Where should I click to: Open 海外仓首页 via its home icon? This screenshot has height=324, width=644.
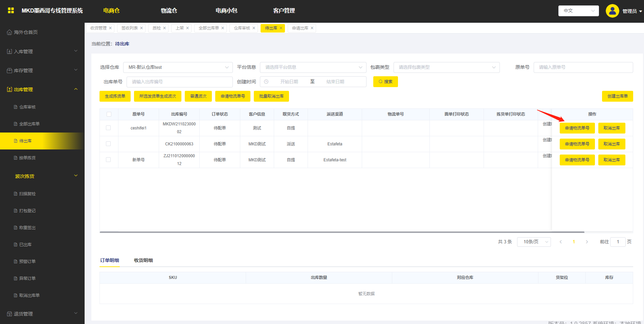pos(9,32)
